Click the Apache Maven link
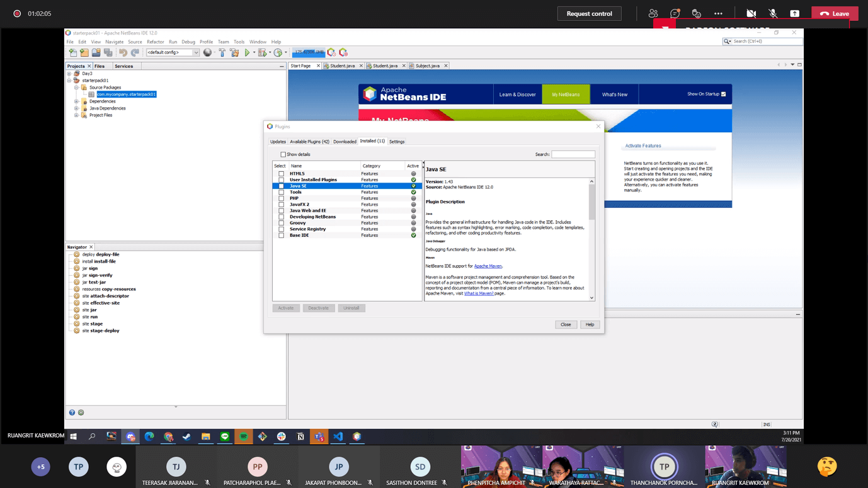868x488 pixels. (x=488, y=266)
